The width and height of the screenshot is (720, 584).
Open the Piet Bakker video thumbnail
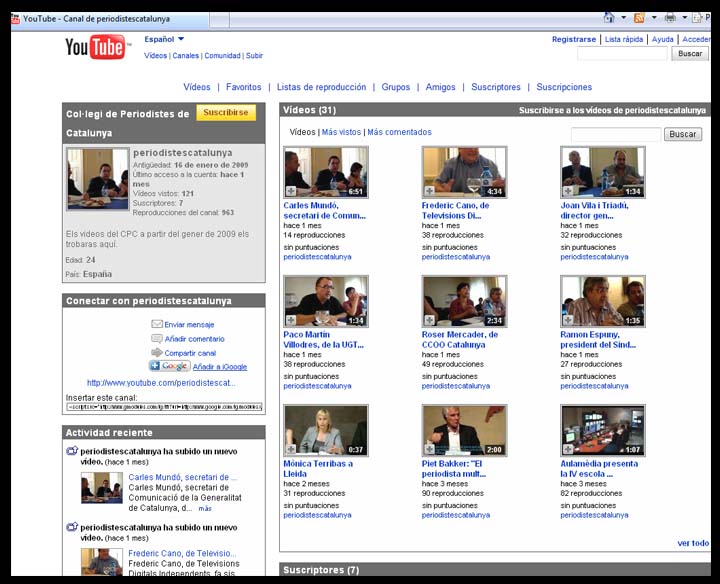tap(464, 430)
